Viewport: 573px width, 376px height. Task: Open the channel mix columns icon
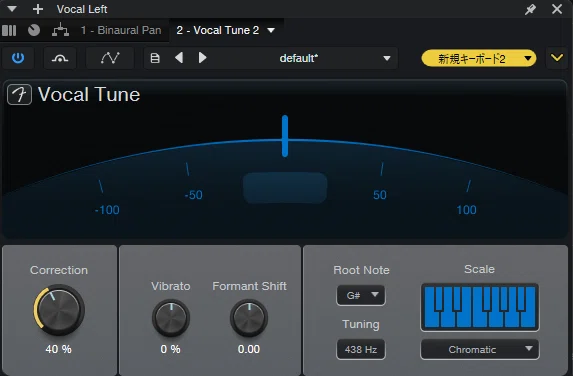9,30
